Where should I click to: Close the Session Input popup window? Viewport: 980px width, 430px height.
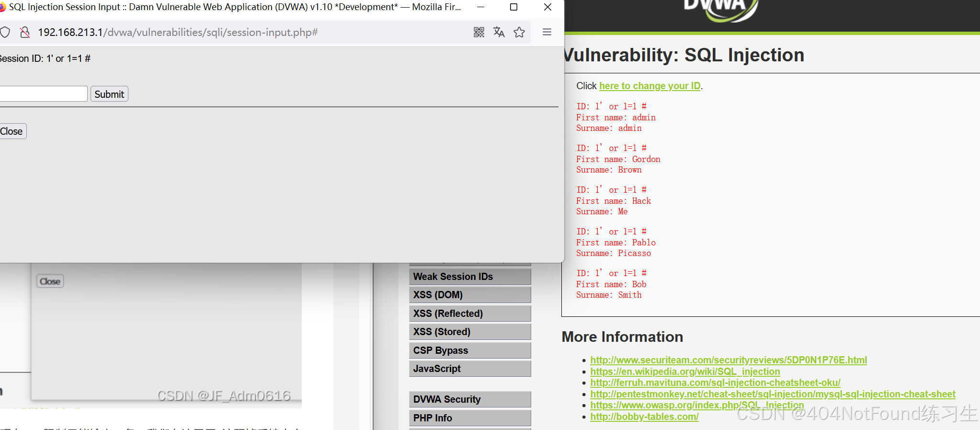547,7
